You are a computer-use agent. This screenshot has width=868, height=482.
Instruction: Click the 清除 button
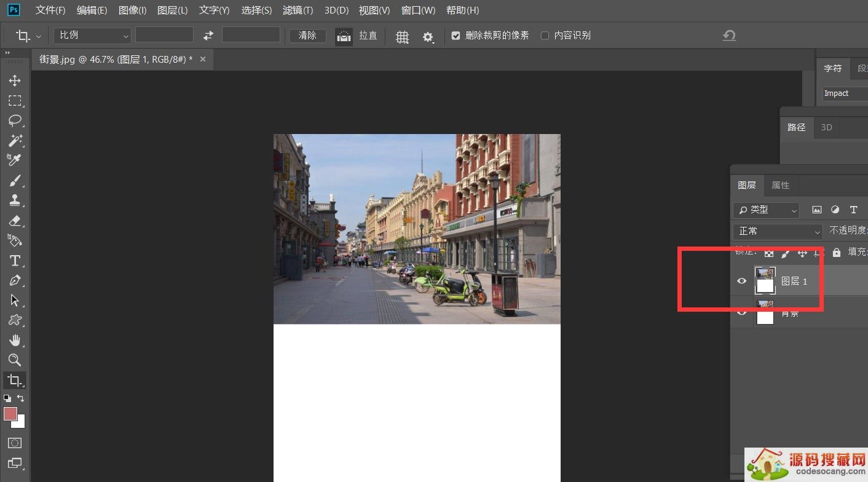pyautogui.click(x=307, y=35)
